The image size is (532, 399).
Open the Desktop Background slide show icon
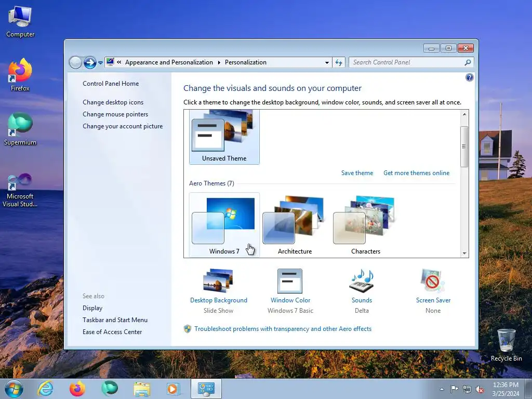point(218,281)
